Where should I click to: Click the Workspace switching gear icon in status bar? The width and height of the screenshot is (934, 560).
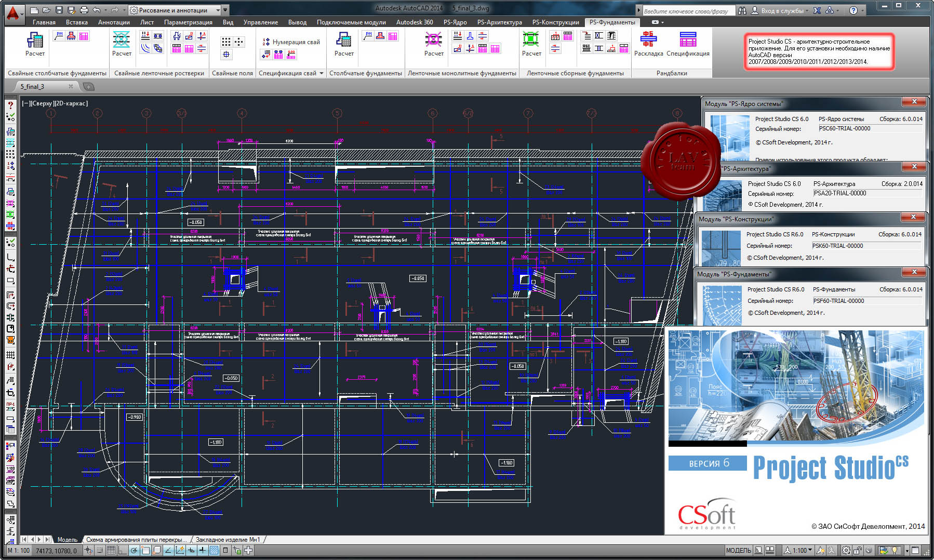pyautogui.click(x=846, y=550)
